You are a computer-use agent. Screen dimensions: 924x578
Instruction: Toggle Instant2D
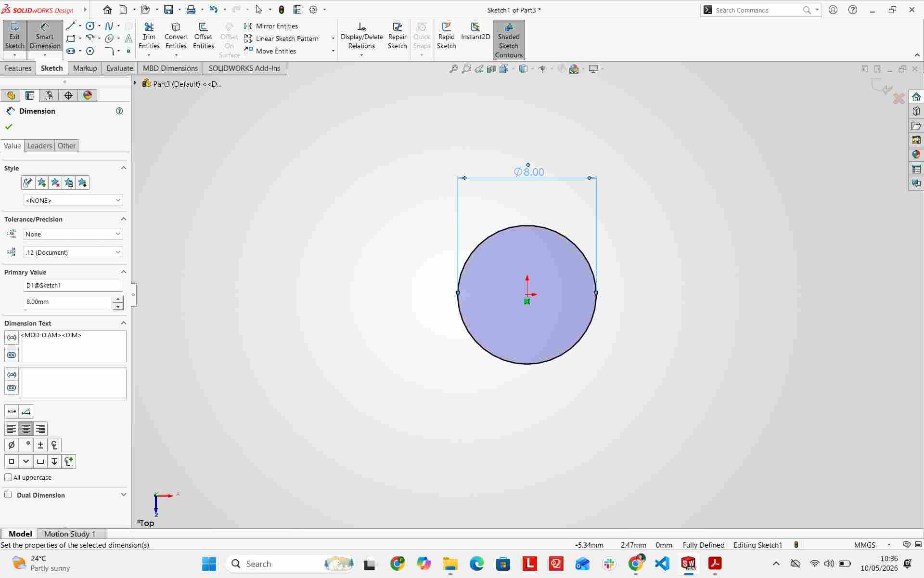click(475, 32)
